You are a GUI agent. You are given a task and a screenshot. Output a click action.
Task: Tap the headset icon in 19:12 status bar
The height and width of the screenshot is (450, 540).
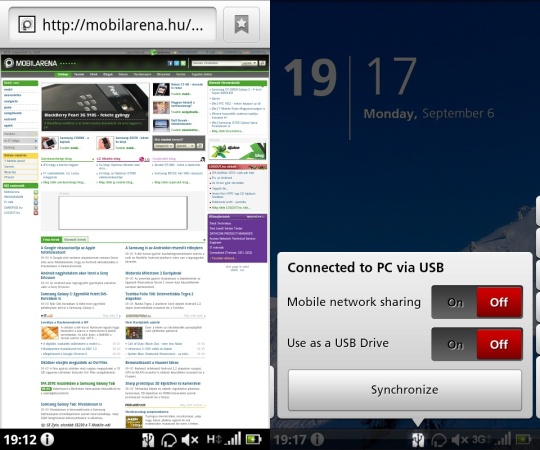169,440
